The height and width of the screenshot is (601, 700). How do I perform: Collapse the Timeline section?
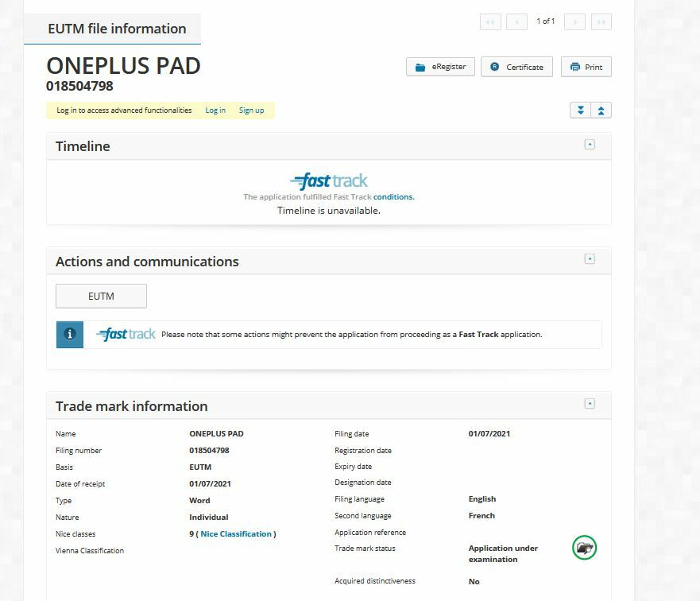[590, 145]
